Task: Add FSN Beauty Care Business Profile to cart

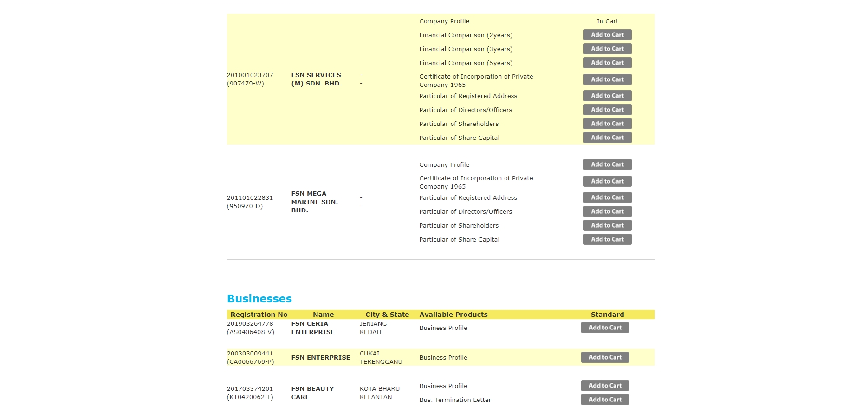Action: 605,386
